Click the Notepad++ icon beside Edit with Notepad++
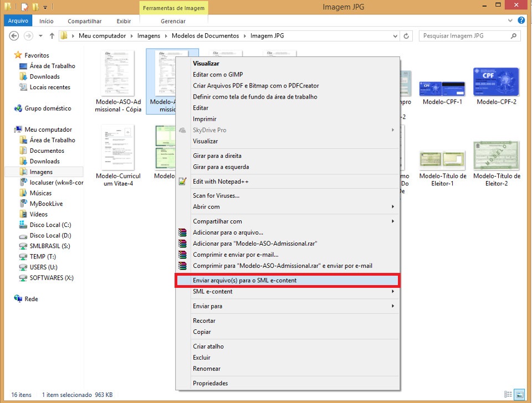 coord(182,182)
